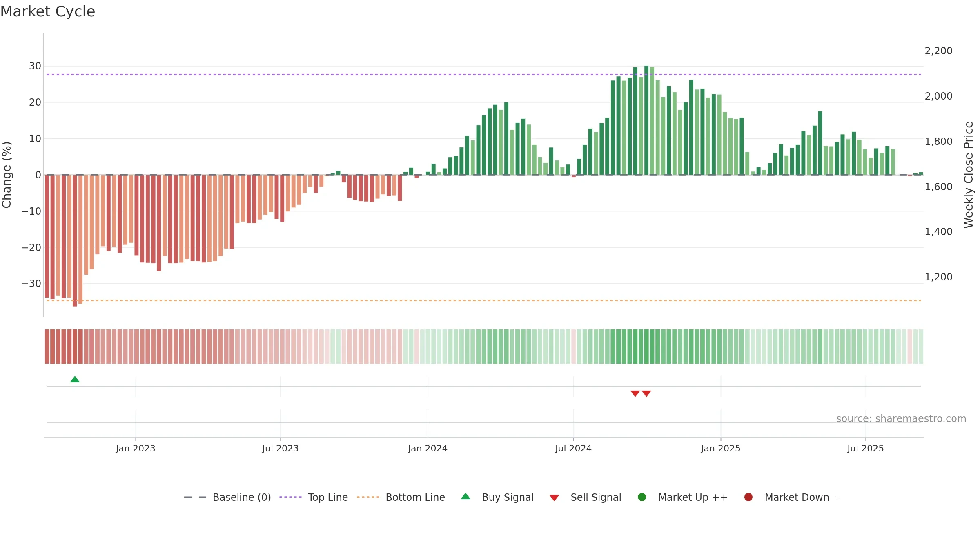Click the 2,000 price axis label
The width and height of the screenshot is (980, 551).
tap(939, 96)
